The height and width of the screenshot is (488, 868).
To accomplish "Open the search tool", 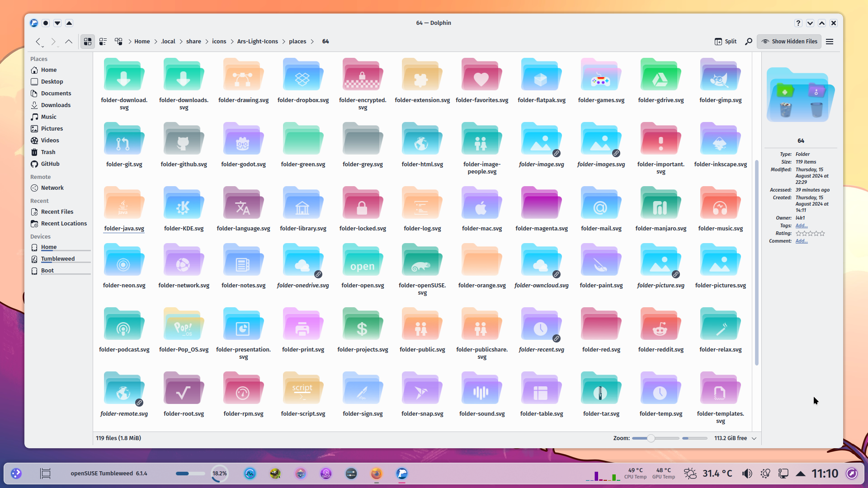I will 749,42.
